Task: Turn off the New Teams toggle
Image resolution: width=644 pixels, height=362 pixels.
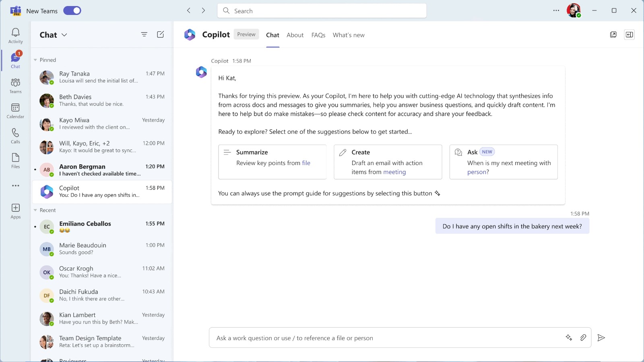Action: (72, 11)
